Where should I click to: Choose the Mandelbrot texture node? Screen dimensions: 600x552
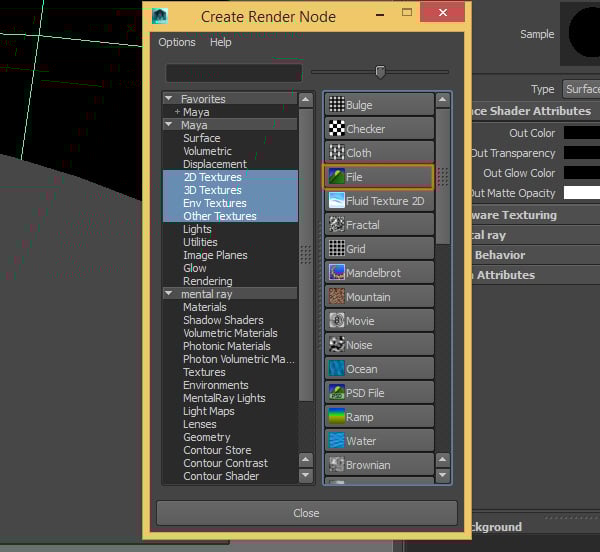[337, 273]
